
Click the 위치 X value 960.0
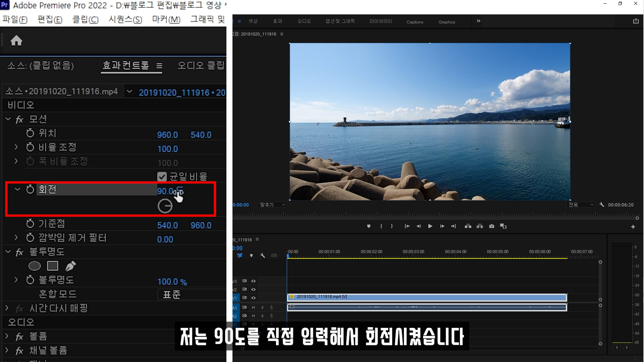167,135
